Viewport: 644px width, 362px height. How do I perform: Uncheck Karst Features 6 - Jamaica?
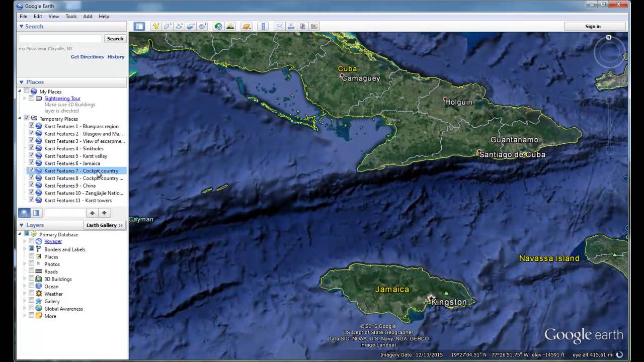coord(32,163)
